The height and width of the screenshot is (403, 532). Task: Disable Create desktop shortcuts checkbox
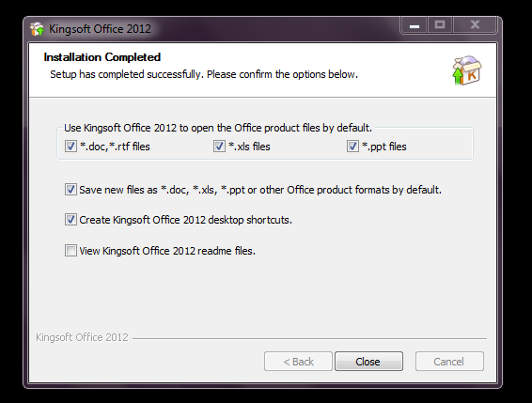click(x=70, y=220)
